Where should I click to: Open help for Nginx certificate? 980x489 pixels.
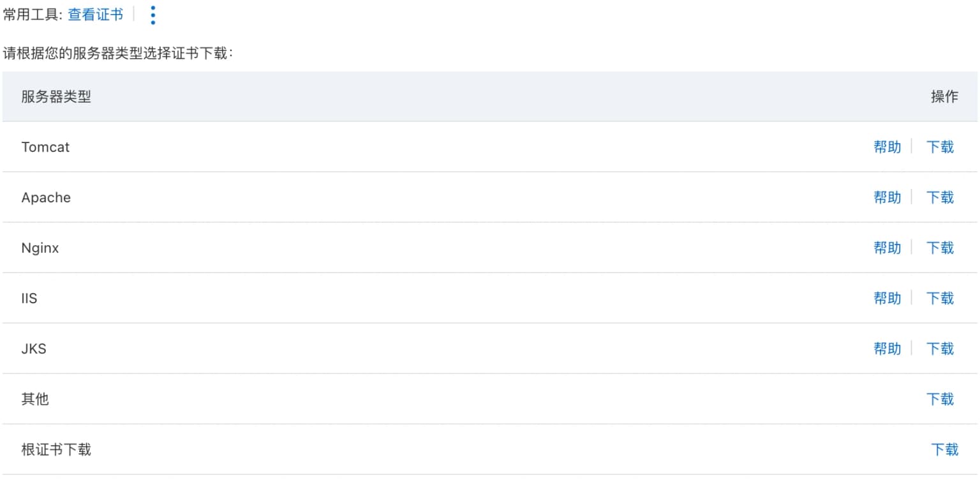point(887,248)
